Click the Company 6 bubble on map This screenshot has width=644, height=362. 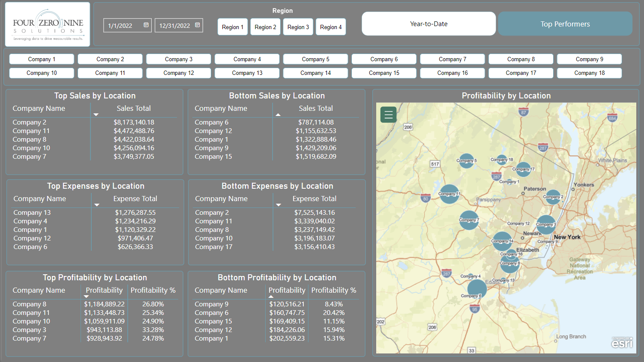[x=477, y=289]
